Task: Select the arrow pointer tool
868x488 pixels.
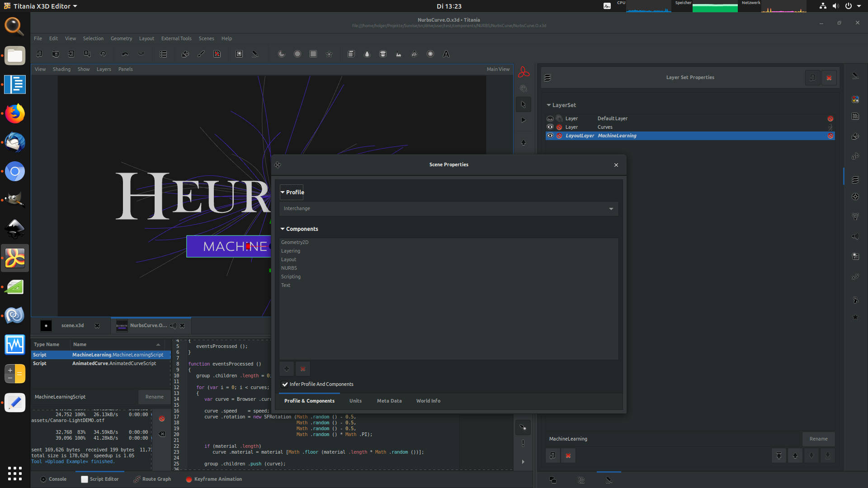Action: click(x=523, y=104)
